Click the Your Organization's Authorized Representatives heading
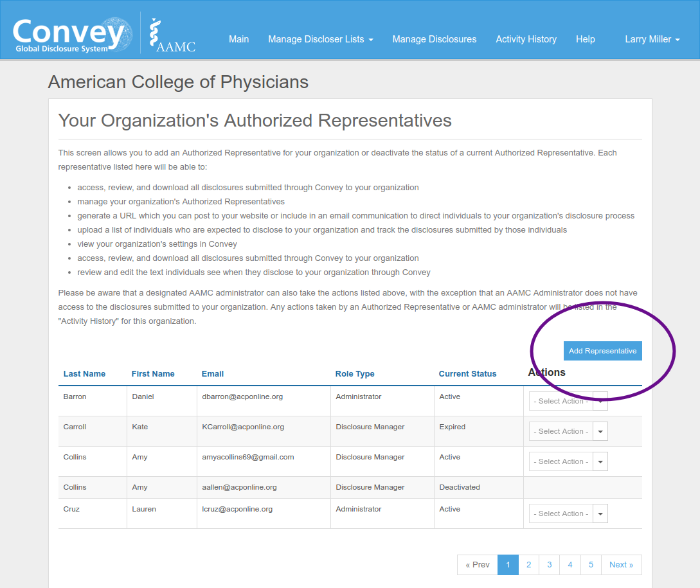 (255, 121)
